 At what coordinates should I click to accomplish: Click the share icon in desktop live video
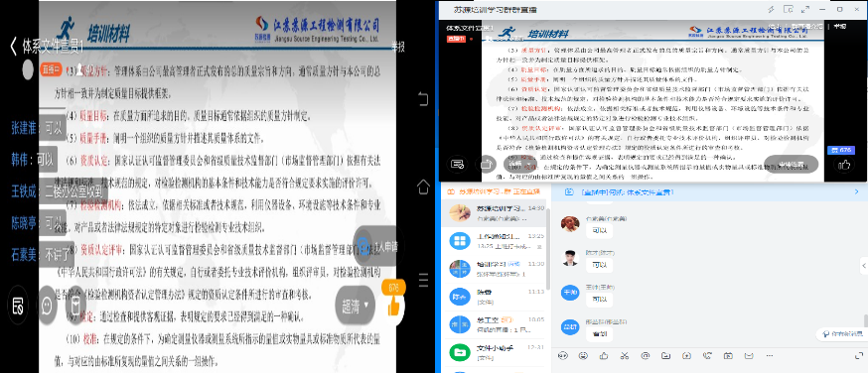click(487, 164)
